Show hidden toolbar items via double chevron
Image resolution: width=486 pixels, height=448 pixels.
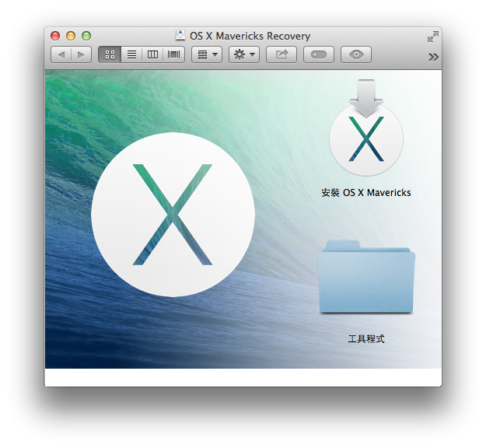pos(433,57)
